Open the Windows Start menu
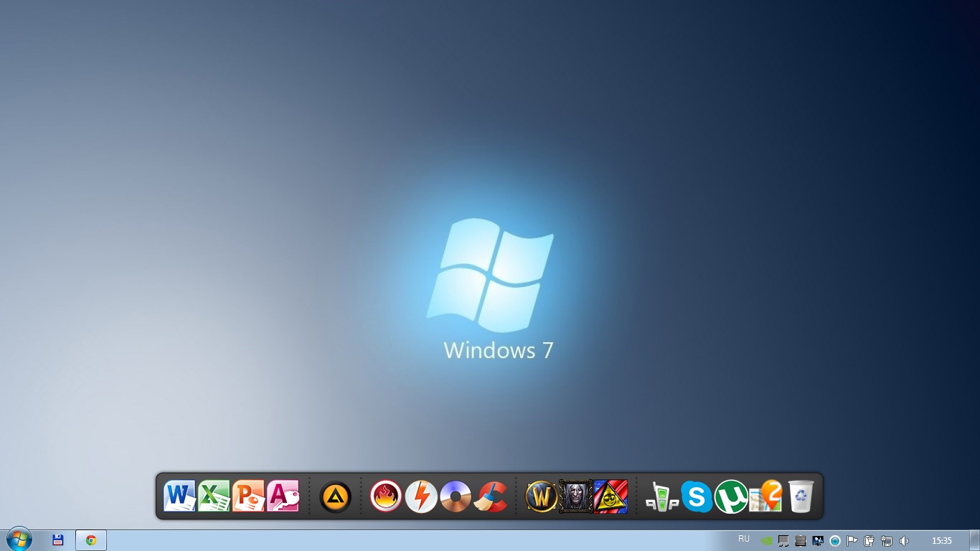Screen dimensions: 980x551 click(x=19, y=540)
